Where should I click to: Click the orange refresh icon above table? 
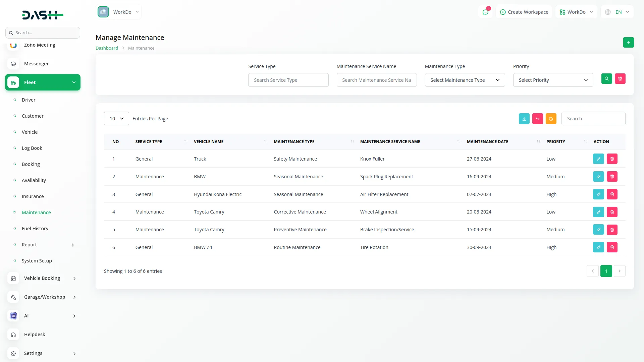[551, 119]
